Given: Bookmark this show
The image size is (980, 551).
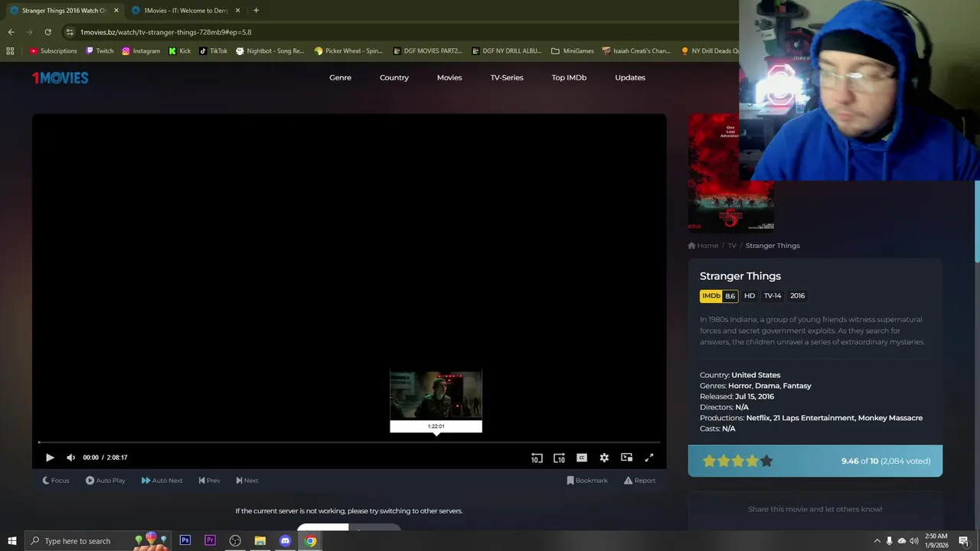Looking at the screenshot, I should (x=587, y=481).
